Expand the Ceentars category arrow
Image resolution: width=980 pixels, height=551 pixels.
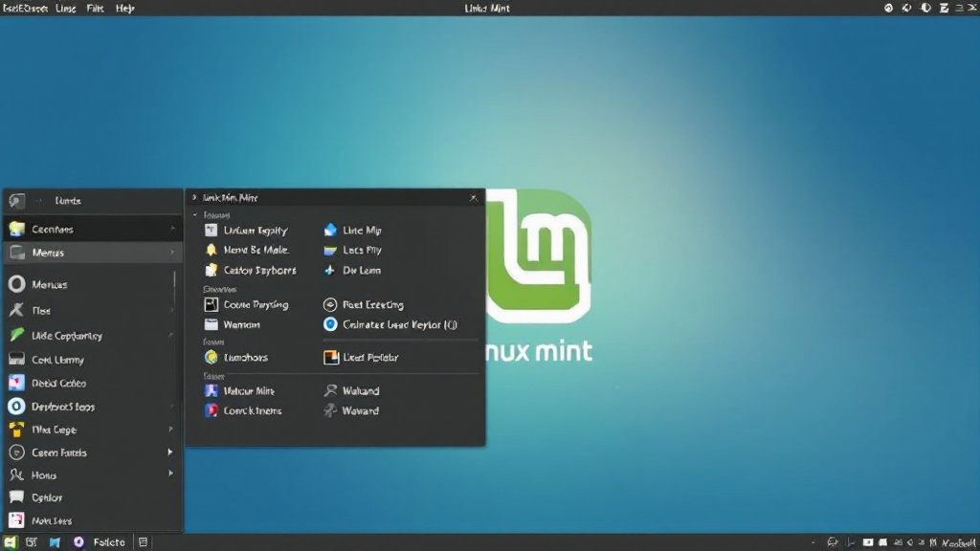click(x=172, y=230)
